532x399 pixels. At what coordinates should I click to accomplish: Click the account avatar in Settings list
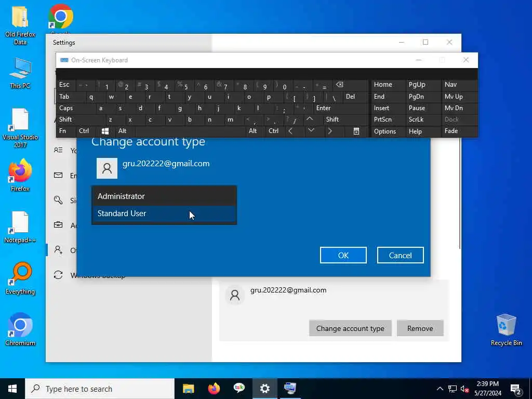pyautogui.click(x=234, y=295)
